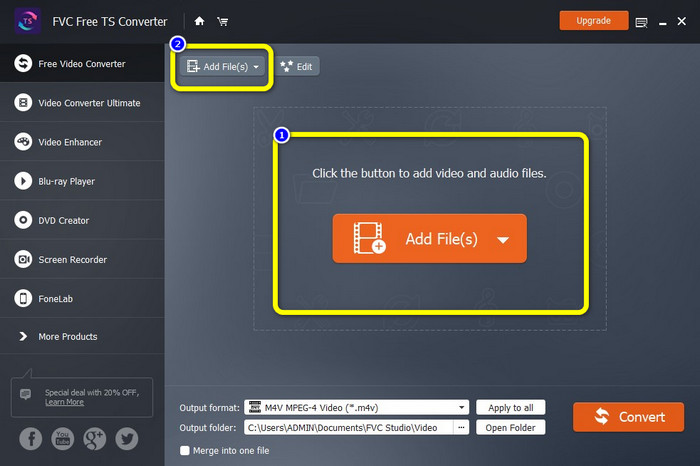Open the large Add File(s) dropdown arrow

(x=503, y=240)
